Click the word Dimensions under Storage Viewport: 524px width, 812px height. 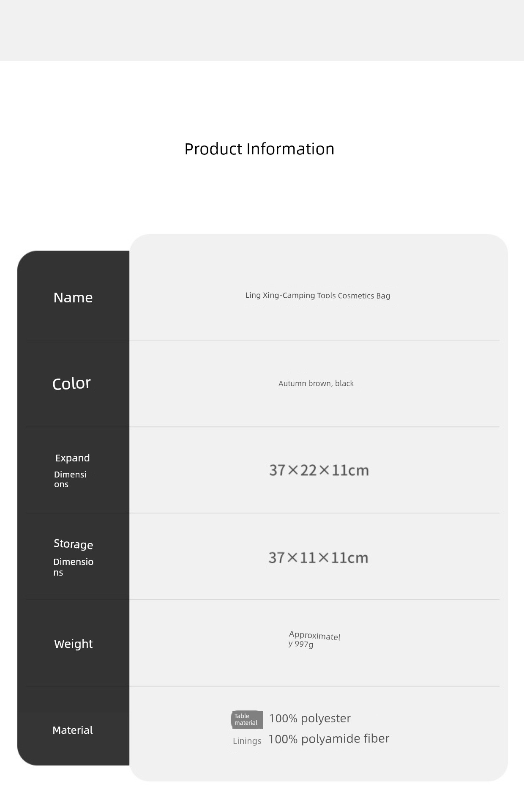pos(73,567)
